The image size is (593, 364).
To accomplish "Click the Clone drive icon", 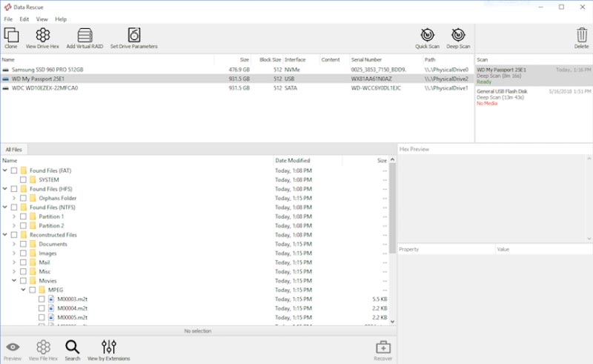I will (11, 36).
